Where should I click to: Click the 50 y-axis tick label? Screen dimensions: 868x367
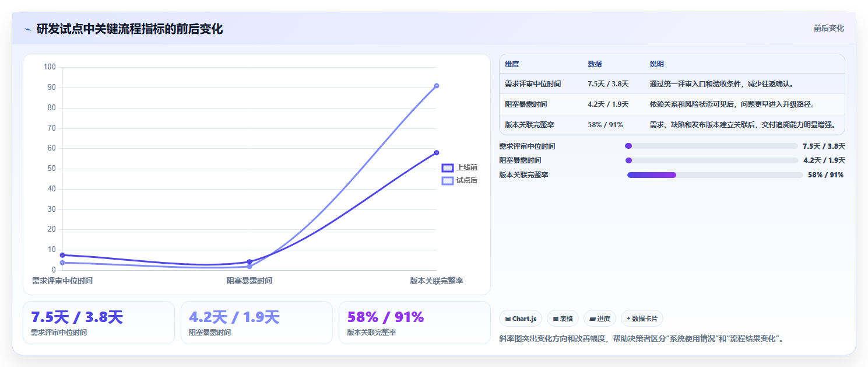pyautogui.click(x=51, y=169)
